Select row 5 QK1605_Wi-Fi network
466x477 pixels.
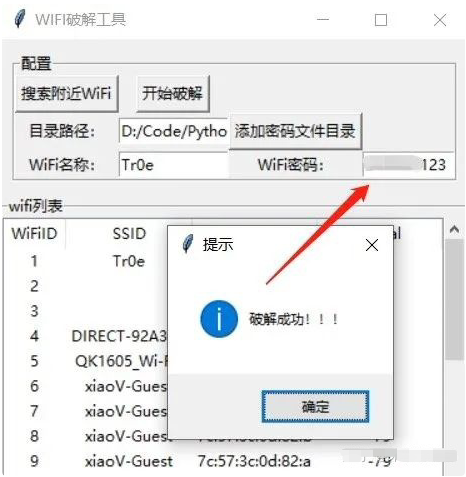[x=223, y=361]
